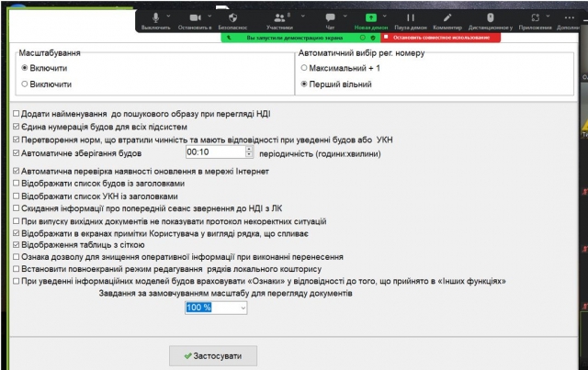Click the 'Застосувати' apply button
588x370 pixels.
coord(213,355)
